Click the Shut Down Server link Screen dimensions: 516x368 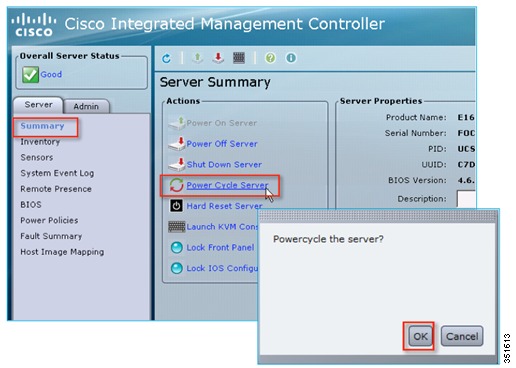click(224, 164)
